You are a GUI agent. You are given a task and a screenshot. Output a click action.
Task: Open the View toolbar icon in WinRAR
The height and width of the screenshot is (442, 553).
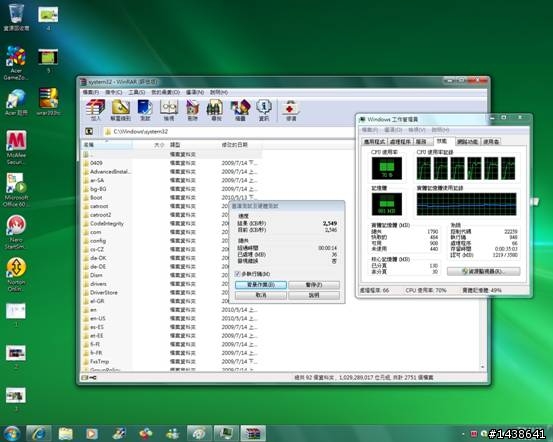[x=169, y=110]
